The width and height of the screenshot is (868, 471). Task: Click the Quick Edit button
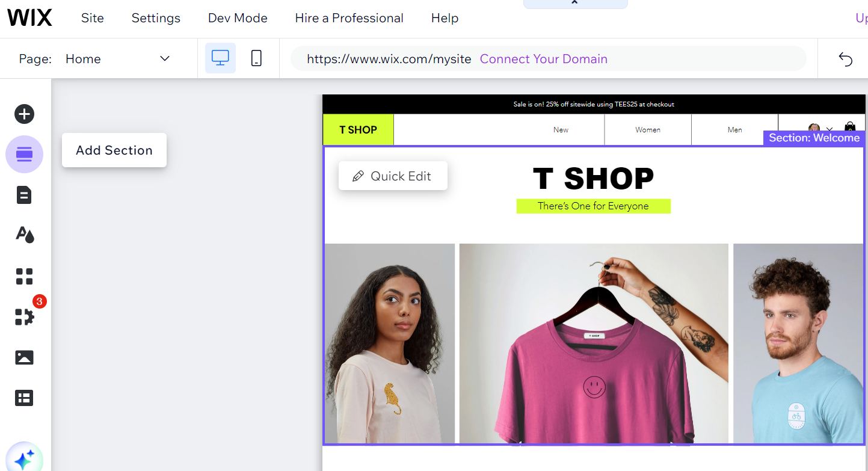coord(393,176)
